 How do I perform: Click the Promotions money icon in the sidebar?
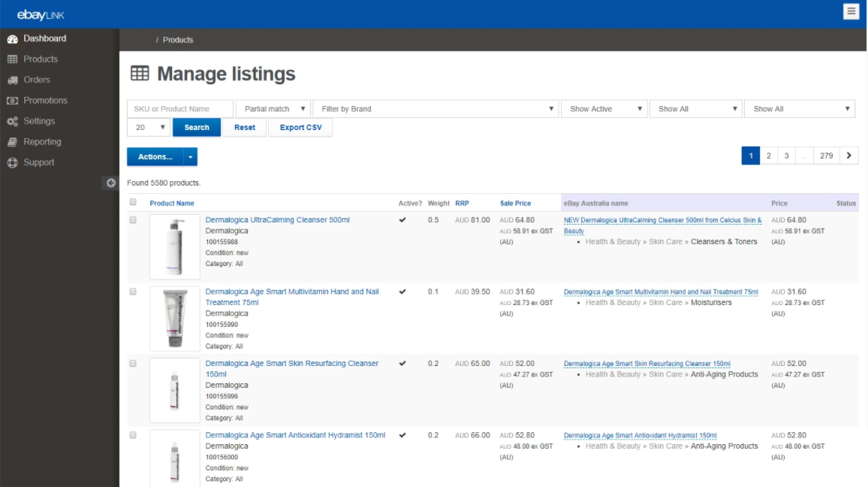[x=12, y=101]
